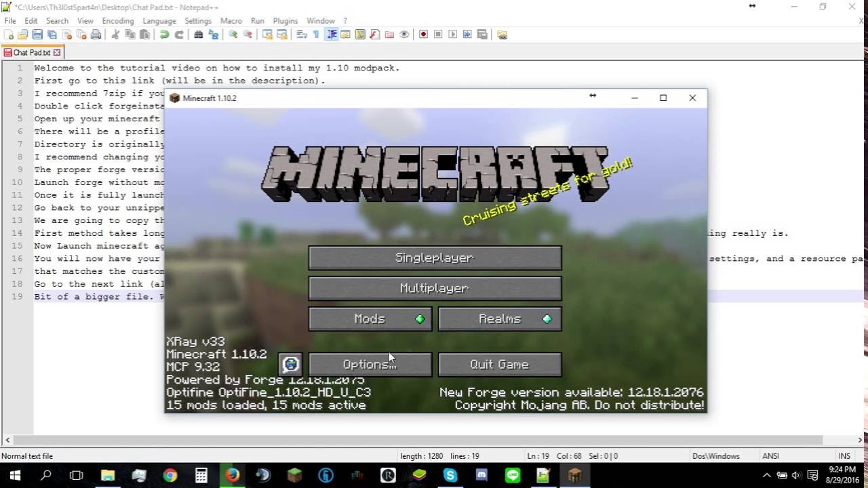Click 'New Forge version available' text in Minecraft
This screenshot has height=488, width=868.
(571, 392)
